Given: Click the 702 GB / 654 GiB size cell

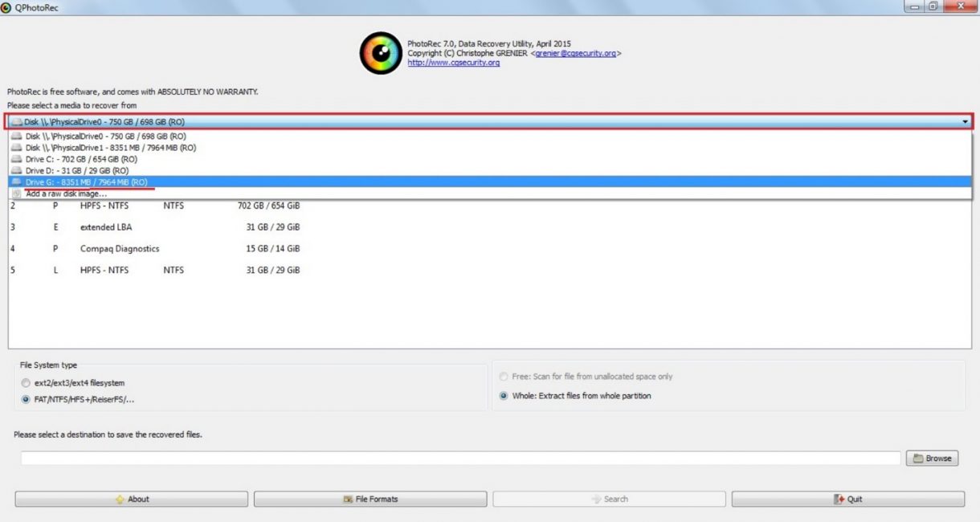Looking at the screenshot, I should click(x=268, y=206).
